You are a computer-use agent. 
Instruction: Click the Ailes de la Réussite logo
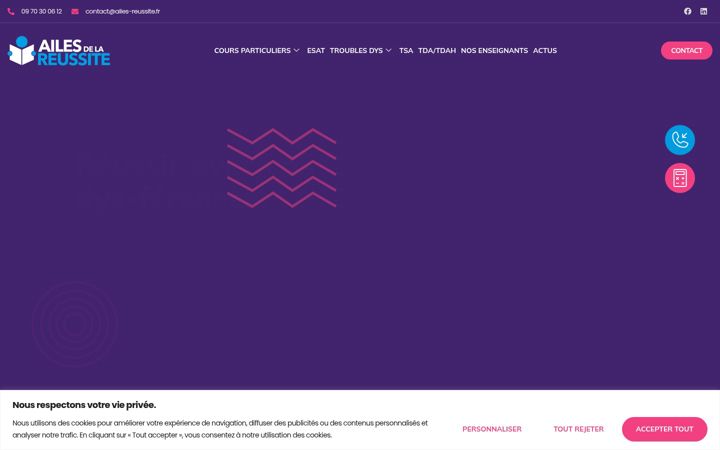pos(59,51)
